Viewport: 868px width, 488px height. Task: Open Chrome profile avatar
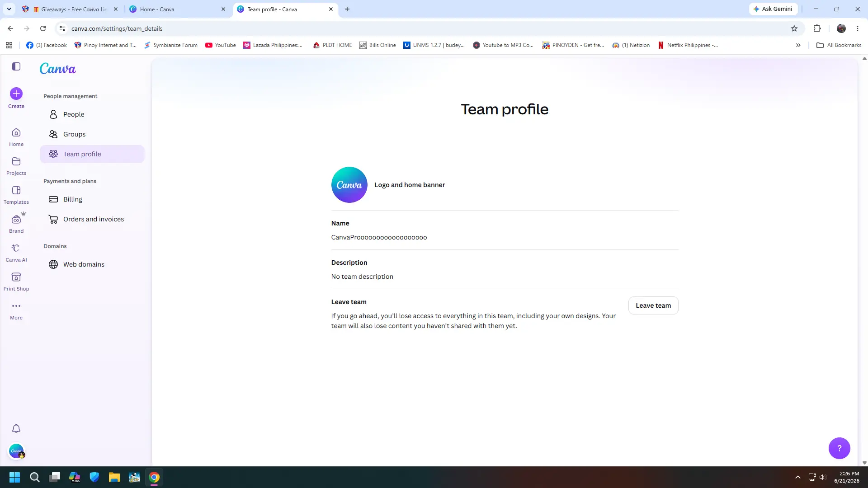tap(841, 28)
